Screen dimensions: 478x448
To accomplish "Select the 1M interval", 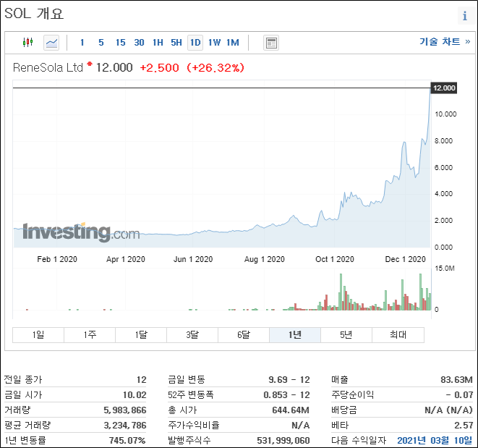I will [233, 43].
